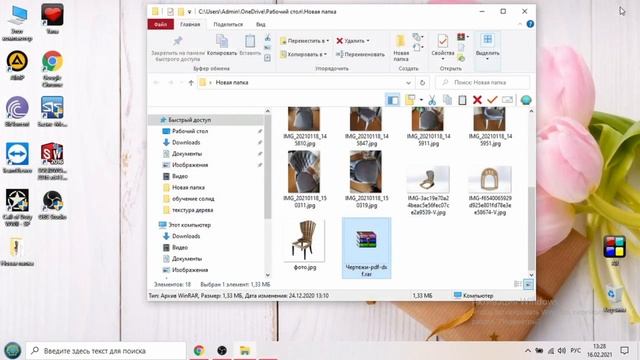This screenshot has height=360, width=640.
Task: Select the WinRAR archive file
Action: (x=367, y=248)
